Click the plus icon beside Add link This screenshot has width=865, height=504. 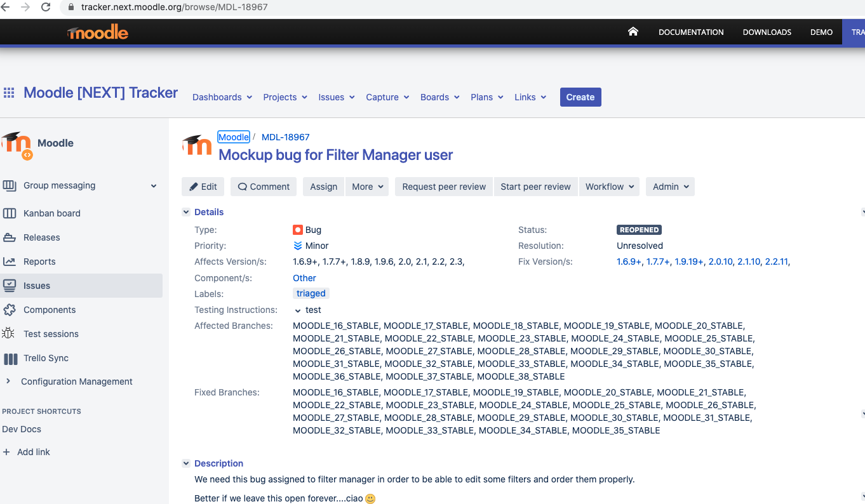click(7, 452)
